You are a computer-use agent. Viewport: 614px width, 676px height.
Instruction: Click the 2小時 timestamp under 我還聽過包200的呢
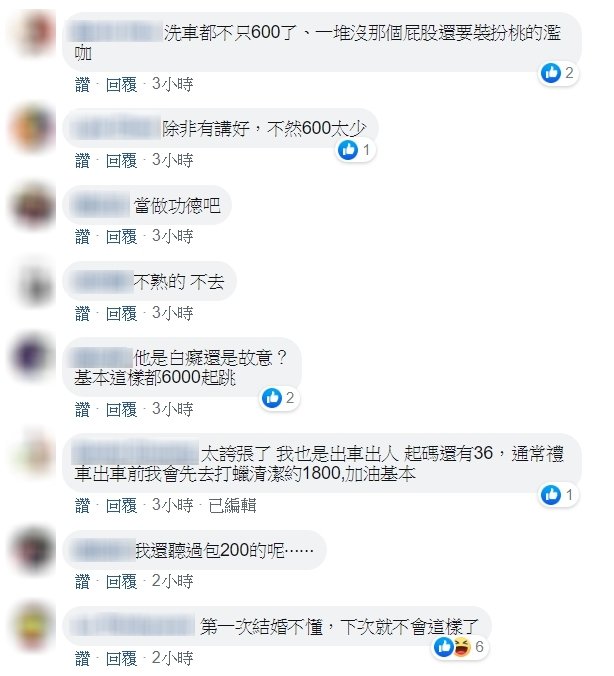tap(172, 581)
